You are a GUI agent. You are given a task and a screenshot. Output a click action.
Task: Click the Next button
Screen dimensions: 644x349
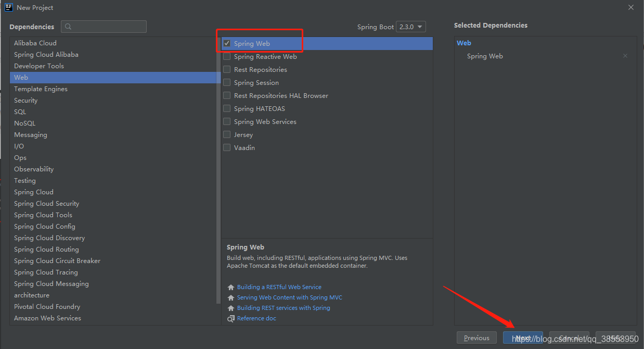(x=523, y=338)
